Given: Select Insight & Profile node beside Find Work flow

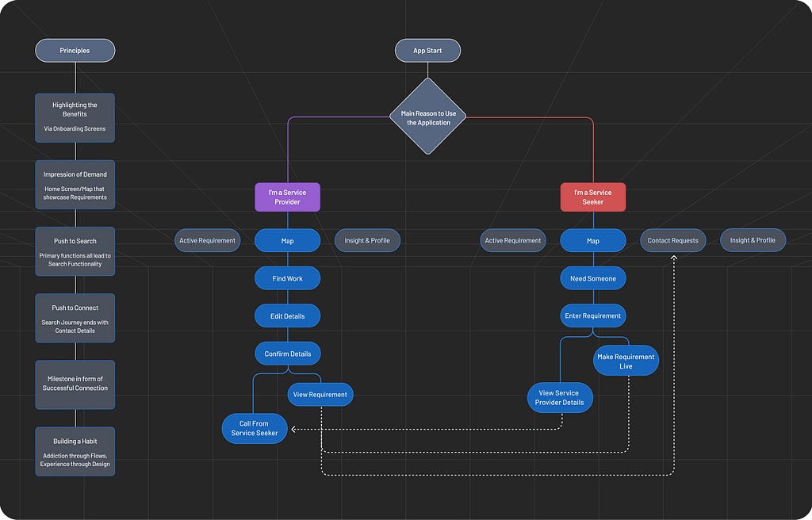Looking at the screenshot, I should pos(367,240).
